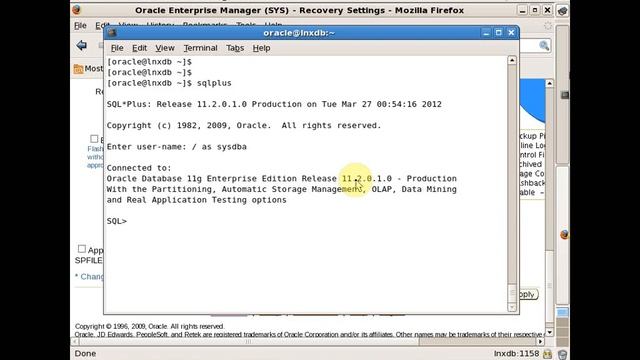Click the Firefox icon in the side panel
The image size is (640, 360).
point(564,234)
